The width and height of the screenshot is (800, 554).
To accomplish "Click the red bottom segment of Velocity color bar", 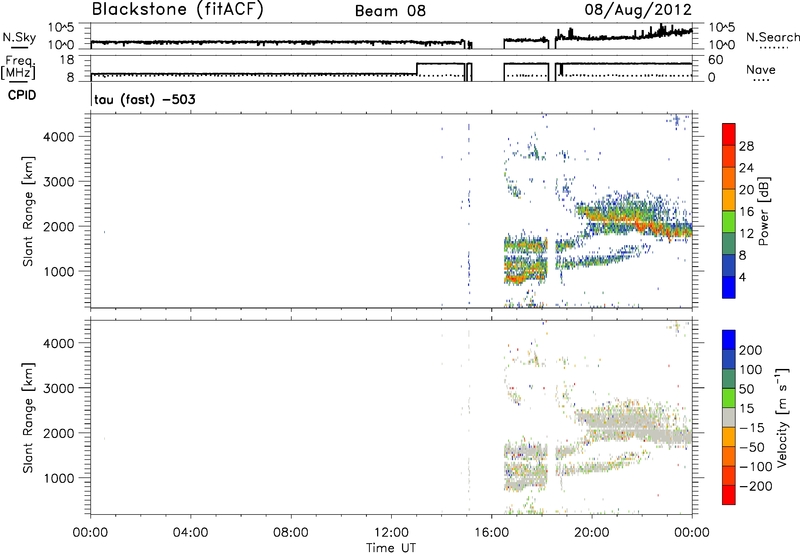I will click(729, 495).
